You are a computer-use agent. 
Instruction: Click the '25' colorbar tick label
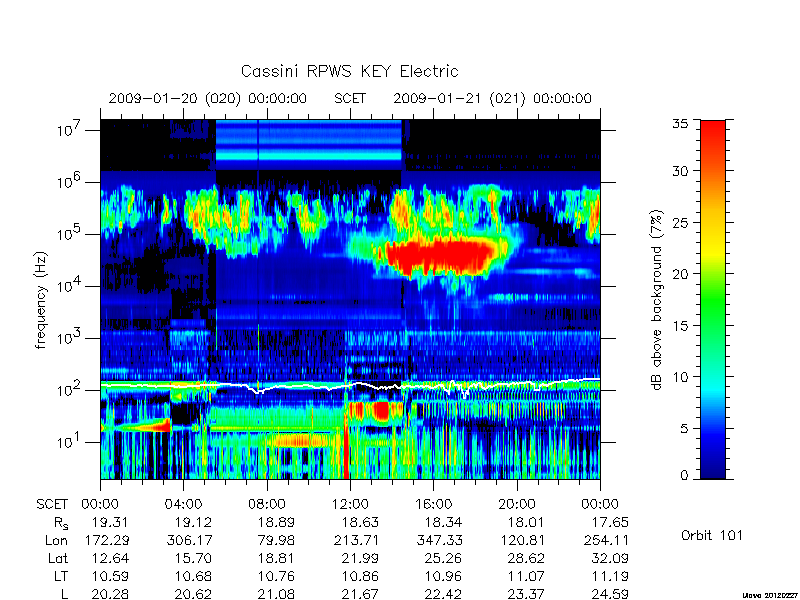(680, 222)
